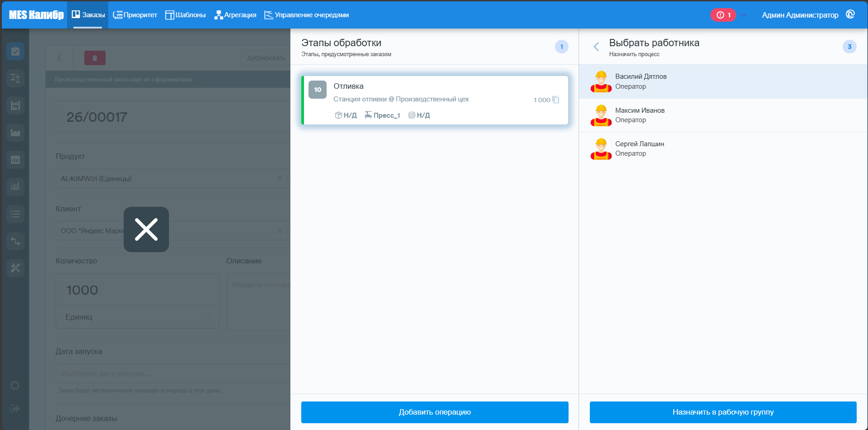868x430 pixels.
Task: Select Сергей Лапшин's worker avatar
Action: click(601, 149)
